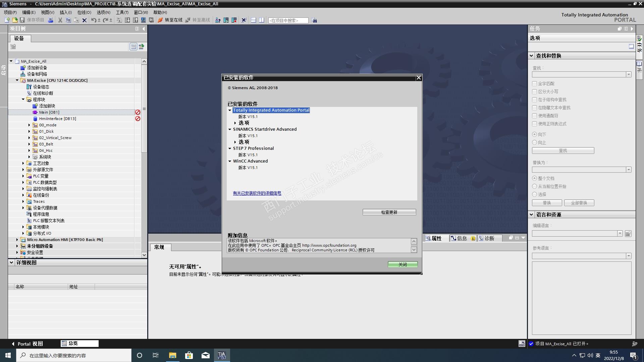Click the new project toolbar icon
This screenshot has width=644, height=362.
point(7,20)
